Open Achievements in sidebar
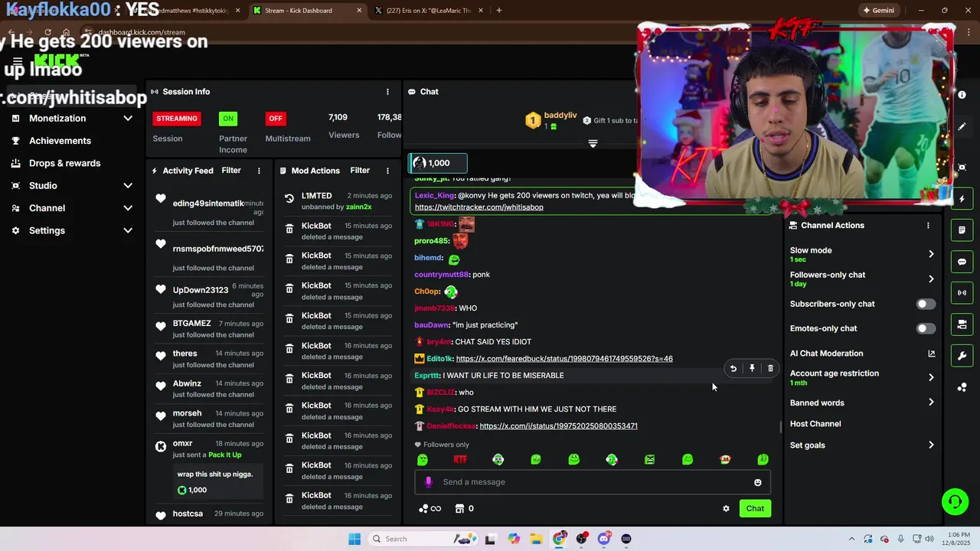 click(x=60, y=141)
